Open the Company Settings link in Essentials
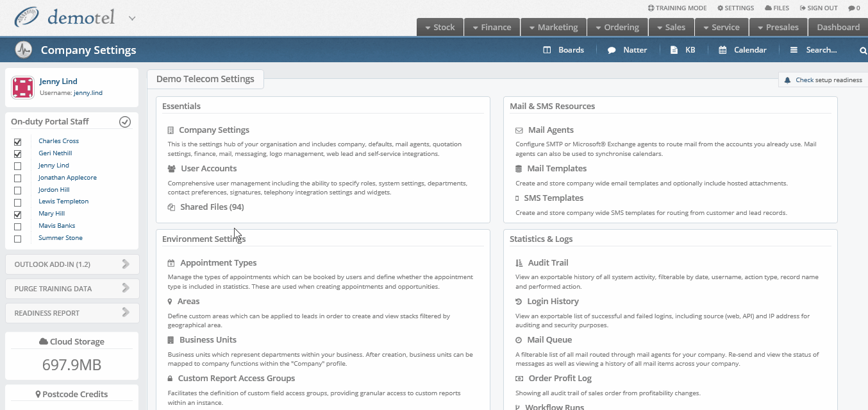 pos(214,130)
